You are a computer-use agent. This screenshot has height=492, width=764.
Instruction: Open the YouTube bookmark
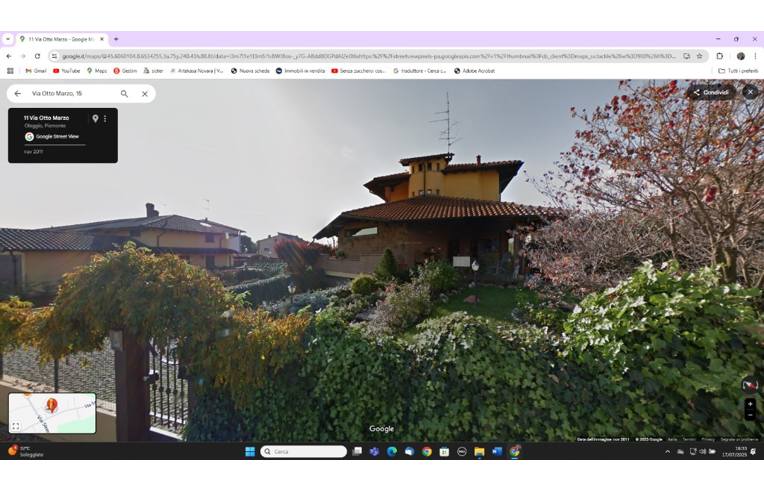[x=66, y=71]
